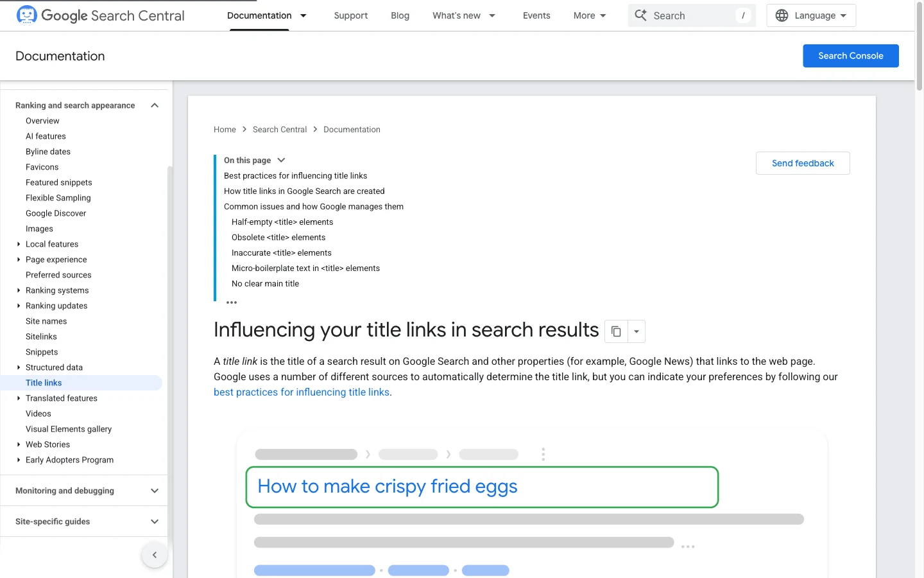Click the Search Console button
The image size is (924, 578).
point(851,56)
